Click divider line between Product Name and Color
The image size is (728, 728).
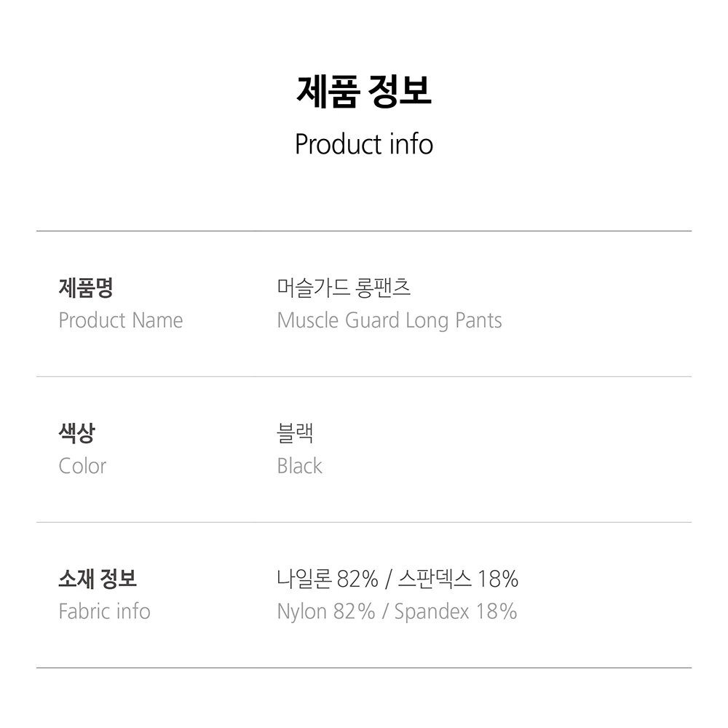[364, 376]
